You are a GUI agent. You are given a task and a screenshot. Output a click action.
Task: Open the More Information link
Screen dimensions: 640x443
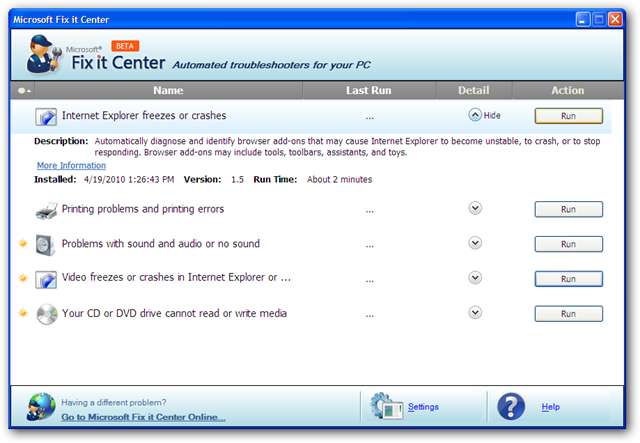(71, 165)
